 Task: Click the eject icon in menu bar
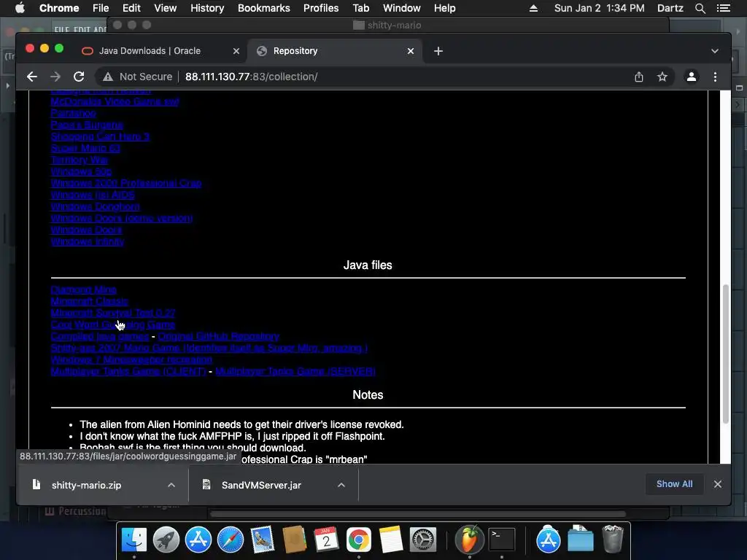533,8
